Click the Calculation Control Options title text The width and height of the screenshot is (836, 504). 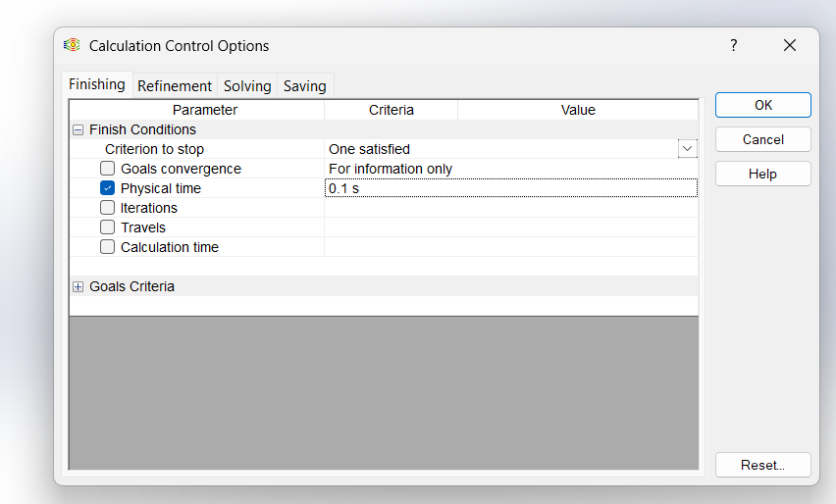pos(180,46)
